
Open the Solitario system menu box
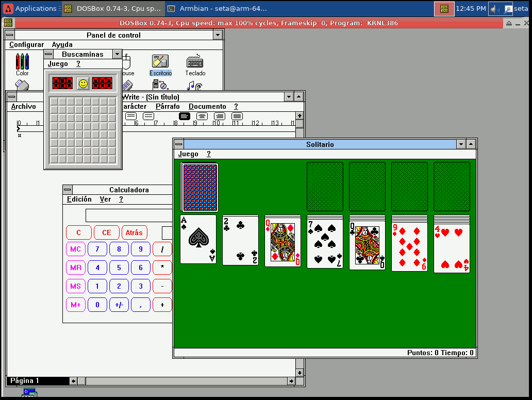179,144
